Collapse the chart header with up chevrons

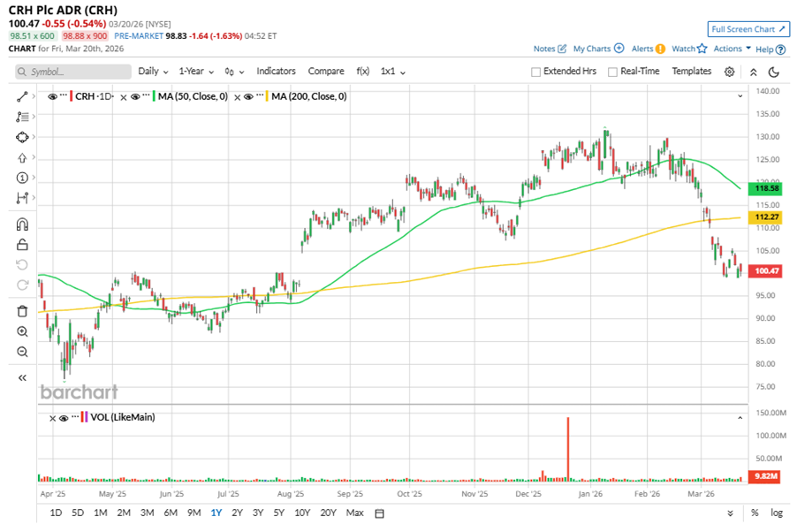[754, 72]
